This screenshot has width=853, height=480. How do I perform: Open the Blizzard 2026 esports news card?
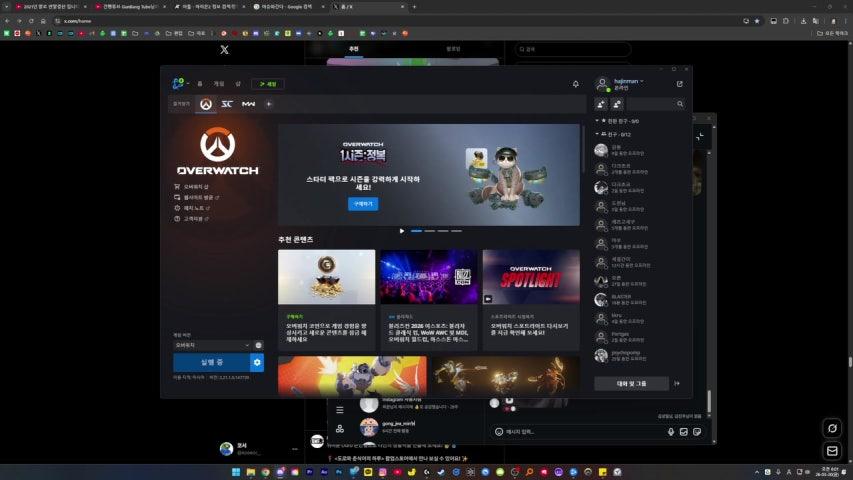[429, 300]
